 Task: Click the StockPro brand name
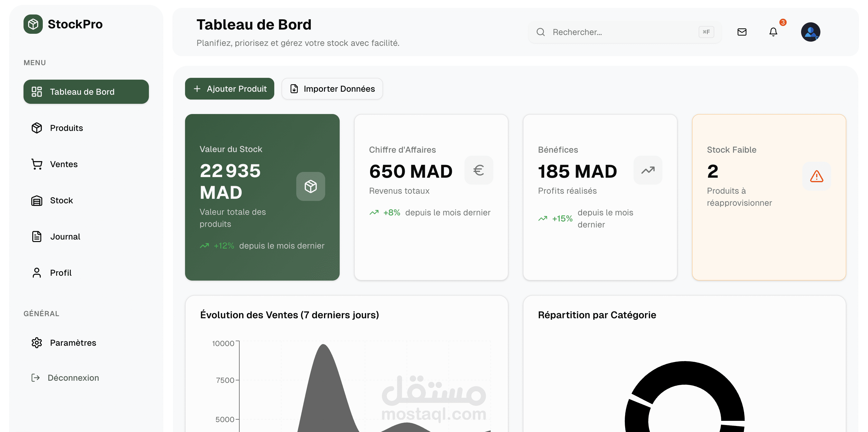point(75,24)
